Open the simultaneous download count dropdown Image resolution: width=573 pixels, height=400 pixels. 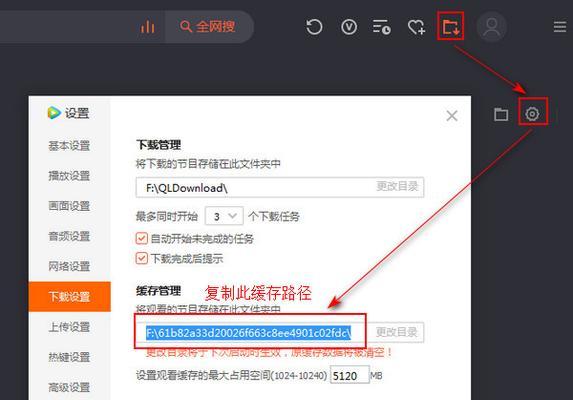224,216
